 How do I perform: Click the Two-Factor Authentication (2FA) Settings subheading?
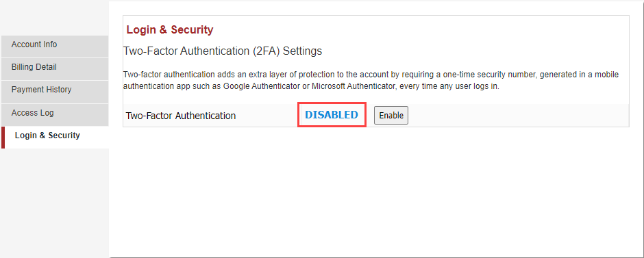coord(223,51)
